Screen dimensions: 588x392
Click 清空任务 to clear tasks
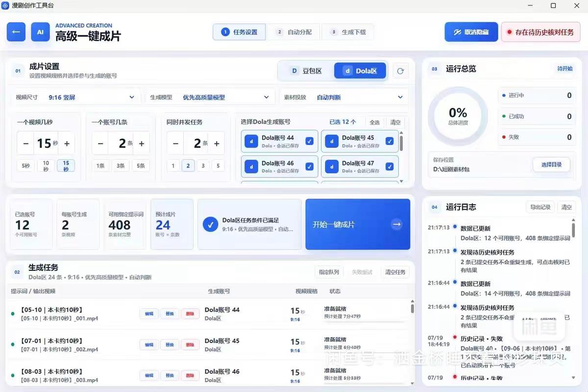coord(395,272)
